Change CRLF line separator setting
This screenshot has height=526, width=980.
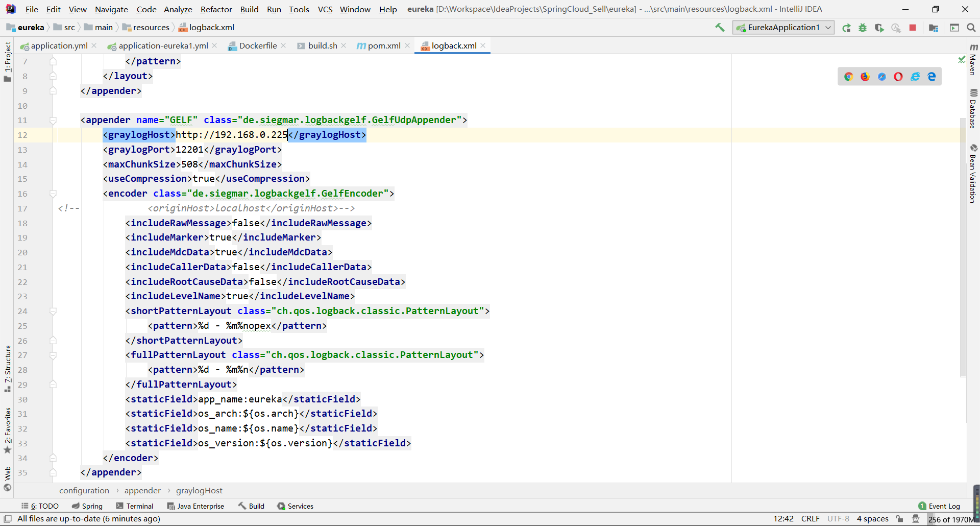(x=810, y=519)
